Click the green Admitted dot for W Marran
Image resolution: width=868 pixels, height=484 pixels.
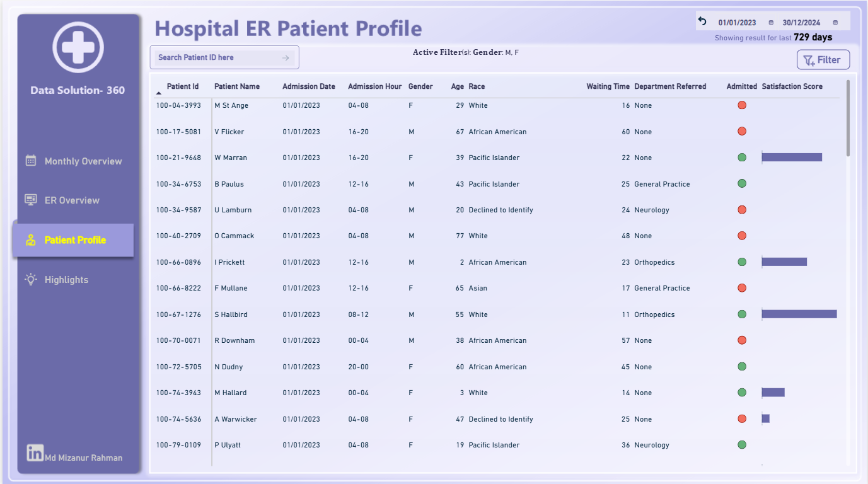click(742, 158)
